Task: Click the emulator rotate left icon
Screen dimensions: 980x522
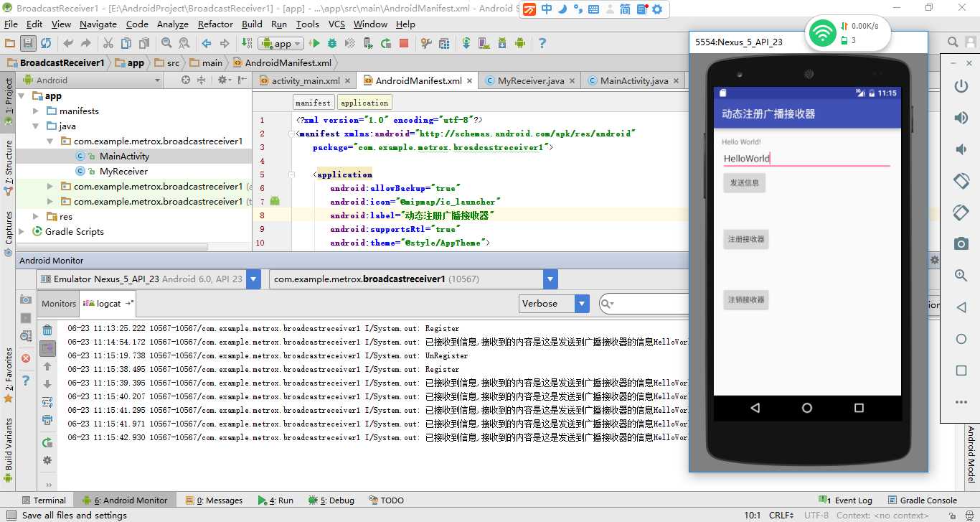Action: [x=961, y=181]
